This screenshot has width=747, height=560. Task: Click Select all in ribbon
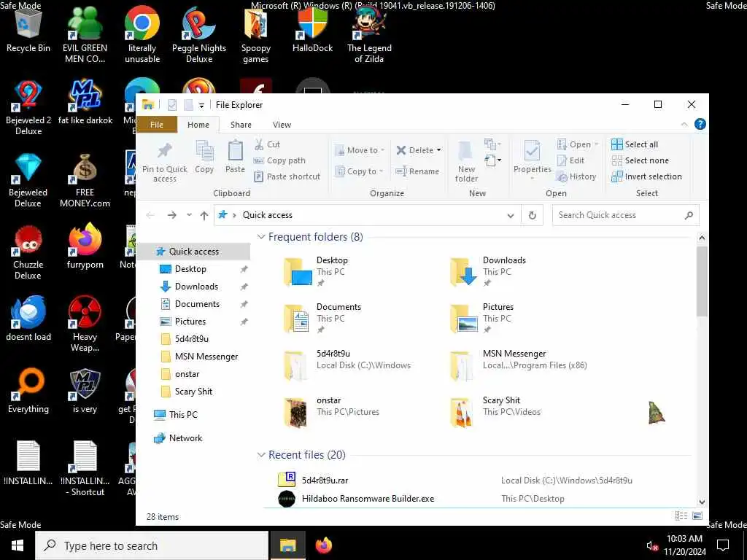pos(635,144)
